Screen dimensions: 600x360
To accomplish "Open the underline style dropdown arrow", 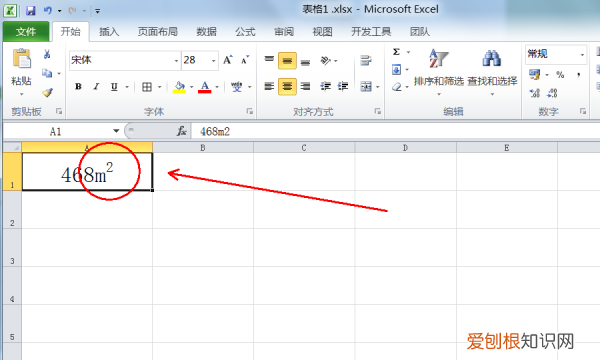I will pos(127,87).
